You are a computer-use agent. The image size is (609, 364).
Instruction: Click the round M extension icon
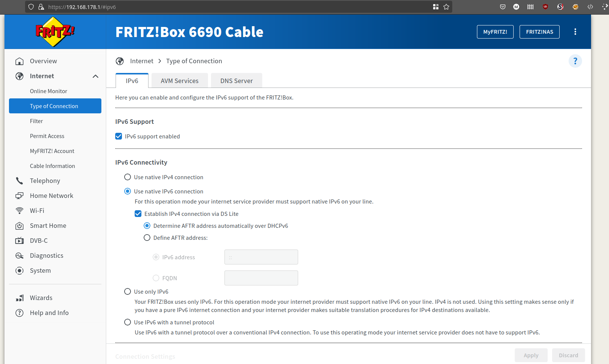[x=516, y=7]
